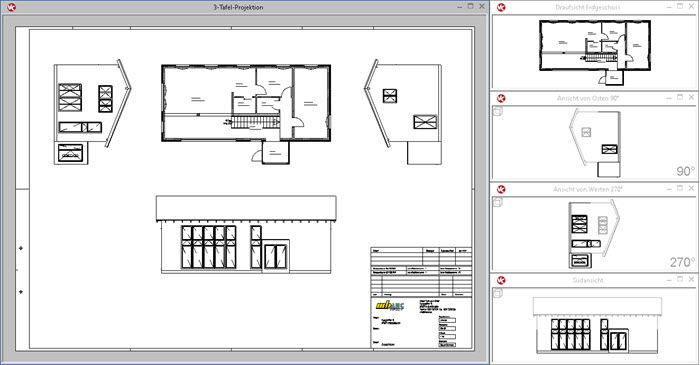700x365 pixels.
Task: Select the mb AEC logo in title block
Action: (390, 306)
